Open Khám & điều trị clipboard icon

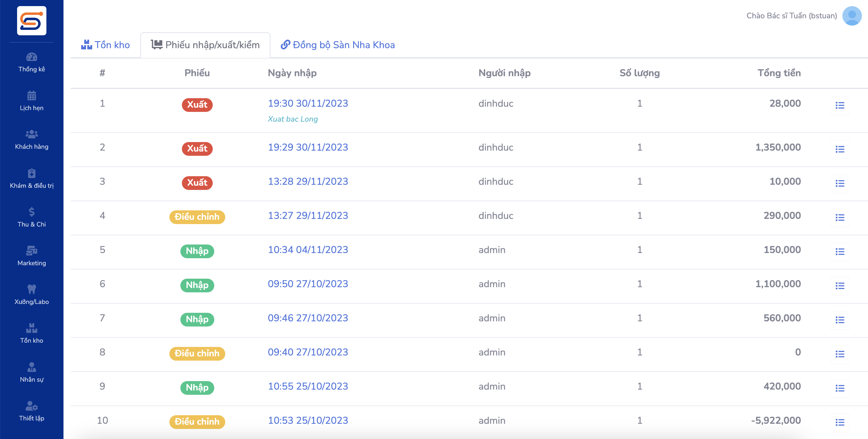click(32, 173)
